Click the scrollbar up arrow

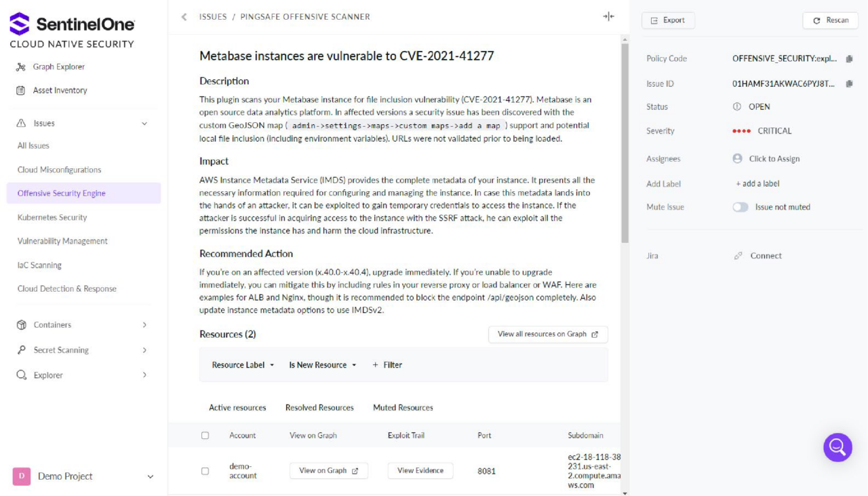pos(625,39)
